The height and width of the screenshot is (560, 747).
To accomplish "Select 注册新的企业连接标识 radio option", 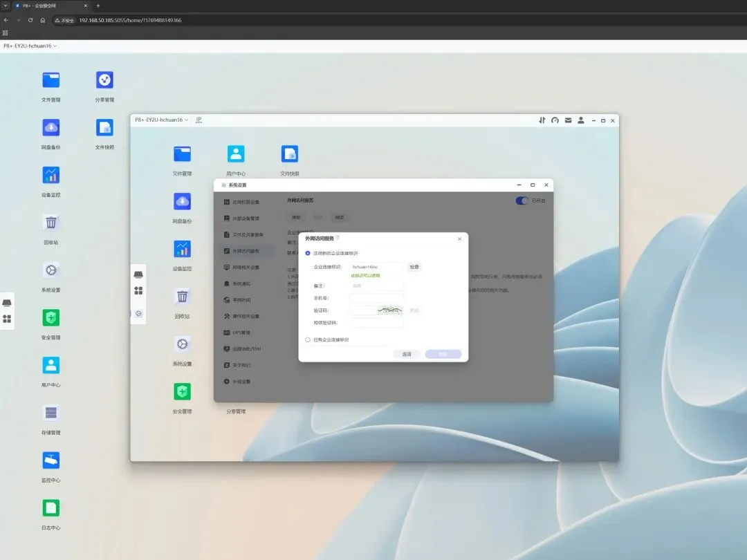I will [308, 253].
